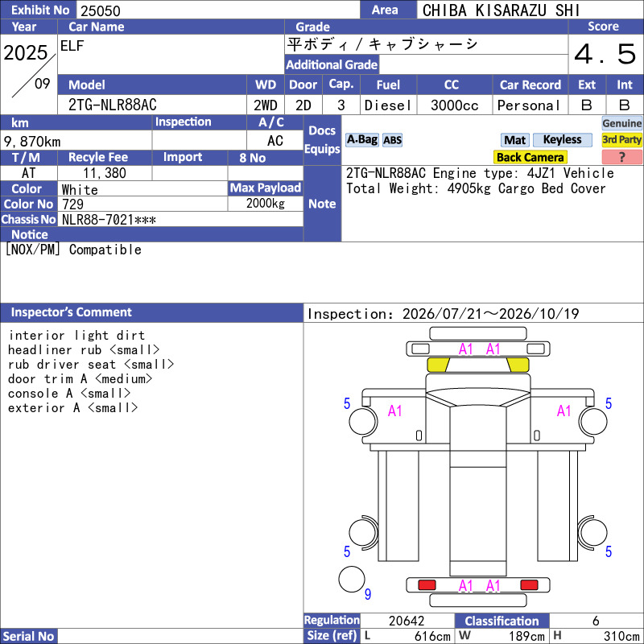644x644 pixels.
Task: Click the Chassis No NLR88-7021 field
Action: [180, 219]
